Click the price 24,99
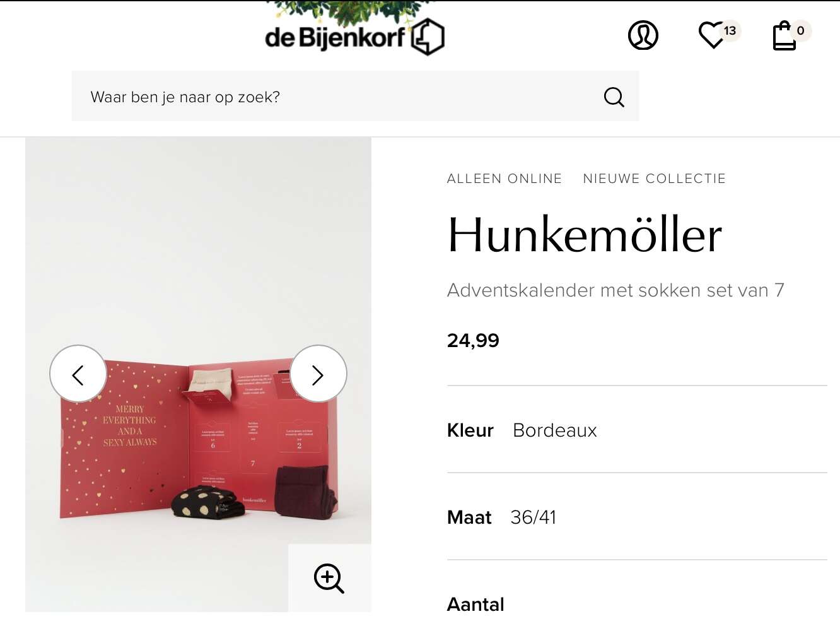 point(473,341)
